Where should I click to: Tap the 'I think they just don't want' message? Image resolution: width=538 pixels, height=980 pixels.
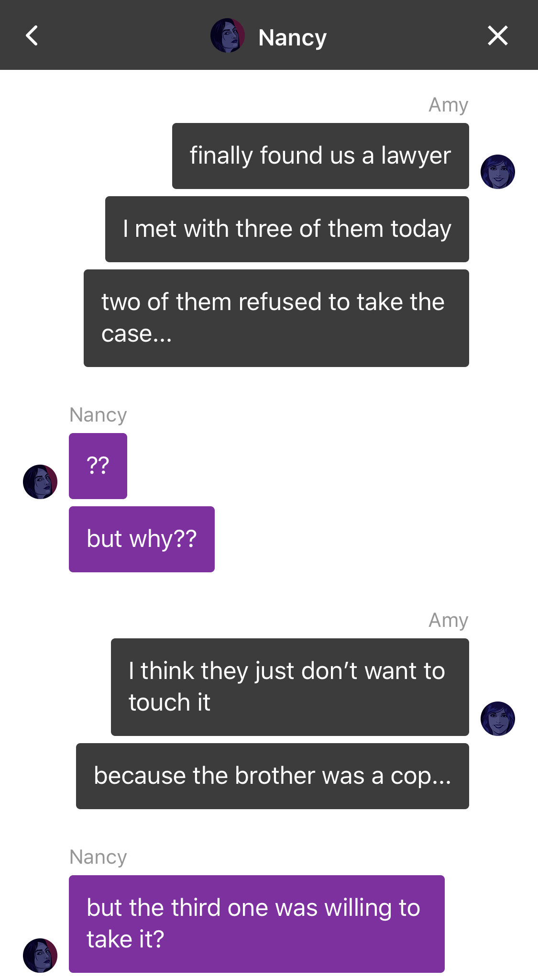[290, 687]
